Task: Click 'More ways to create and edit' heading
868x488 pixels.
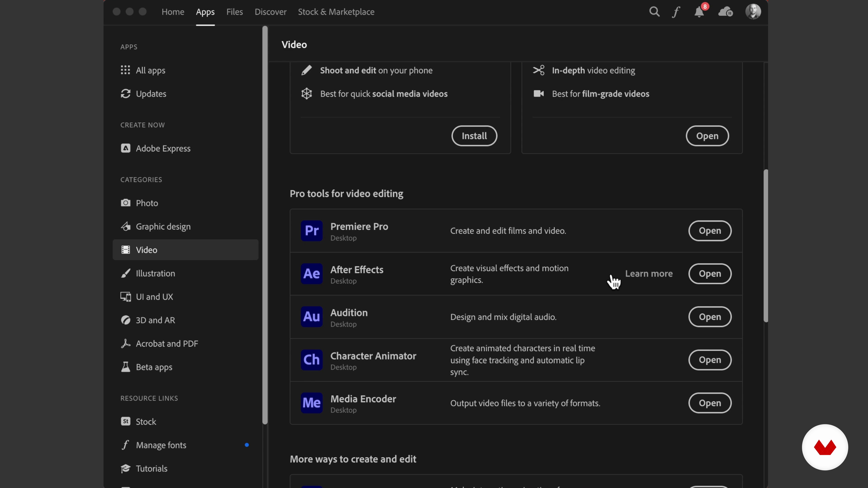Action: pos(353,459)
